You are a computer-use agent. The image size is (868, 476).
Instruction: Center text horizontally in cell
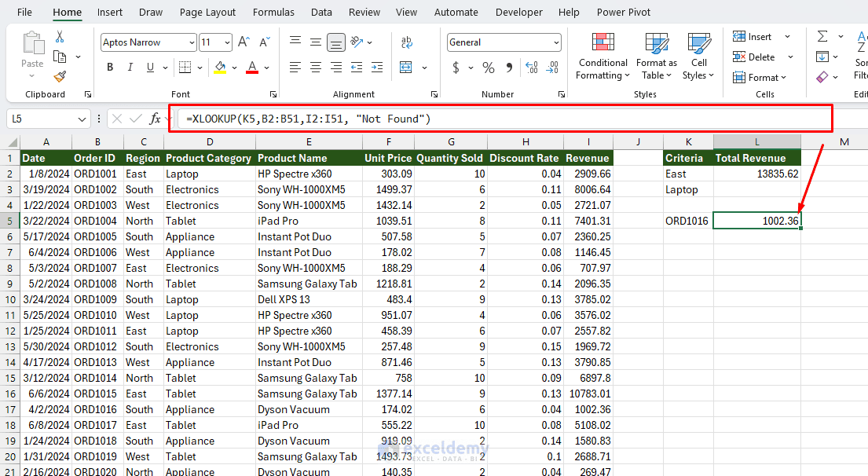(x=316, y=68)
